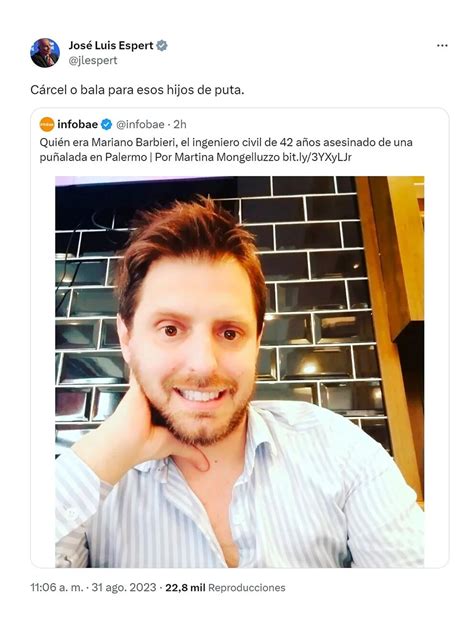View the 22,8 mil Reproducciones count
The image size is (474, 632).
click(225, 588)
